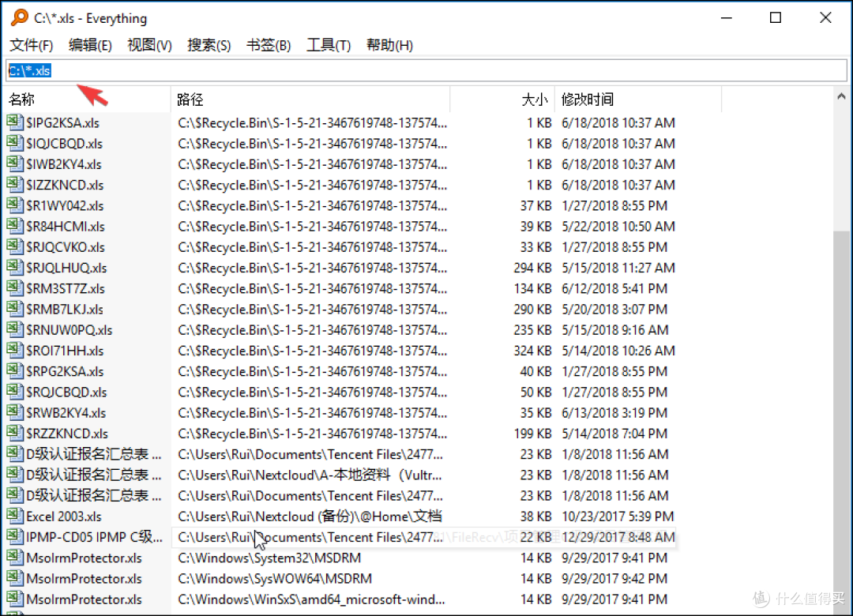Select the file $R84HCMI.xls
This screenshot has height=616, width=853.
66,227
